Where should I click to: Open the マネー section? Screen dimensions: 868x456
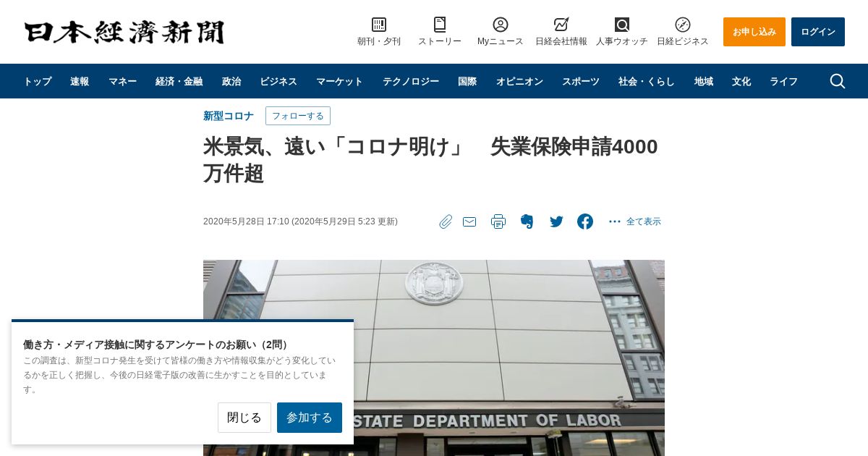122,82
